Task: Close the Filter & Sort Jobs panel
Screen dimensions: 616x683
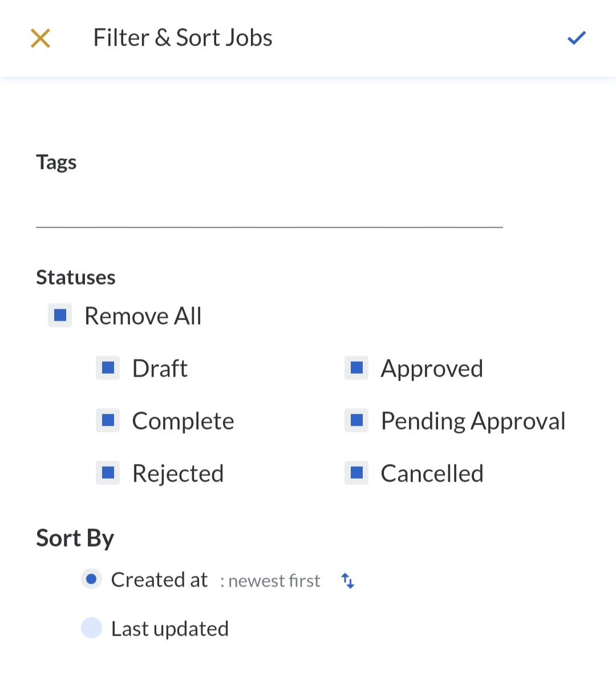Action: (x=40, y=38)
